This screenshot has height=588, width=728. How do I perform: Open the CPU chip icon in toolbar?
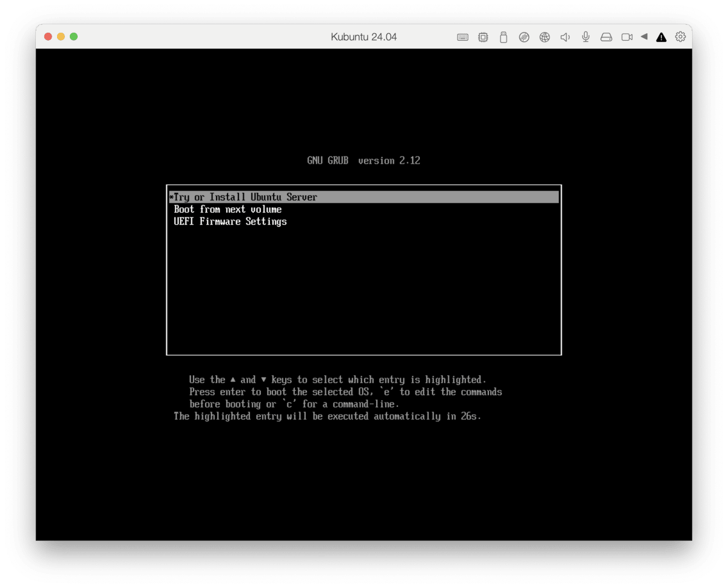click(483, 37)
